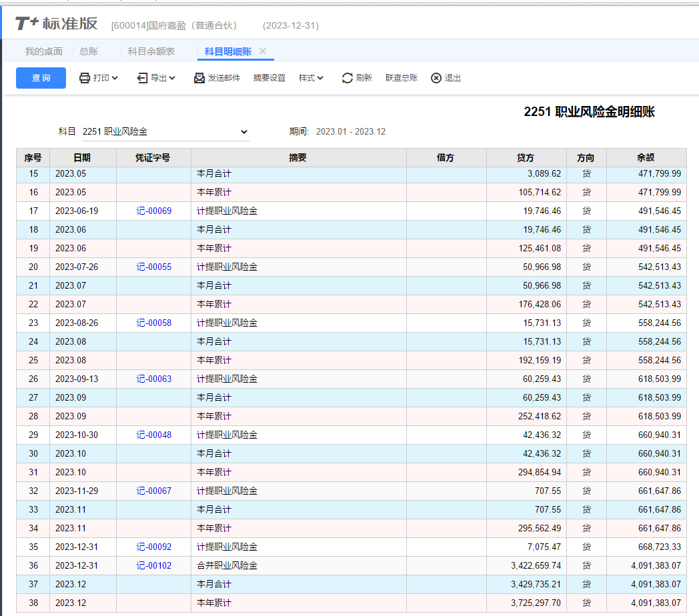Expand the 打印 dropdown arrow
Screen dimensions: 699x616
coord(115,78)
